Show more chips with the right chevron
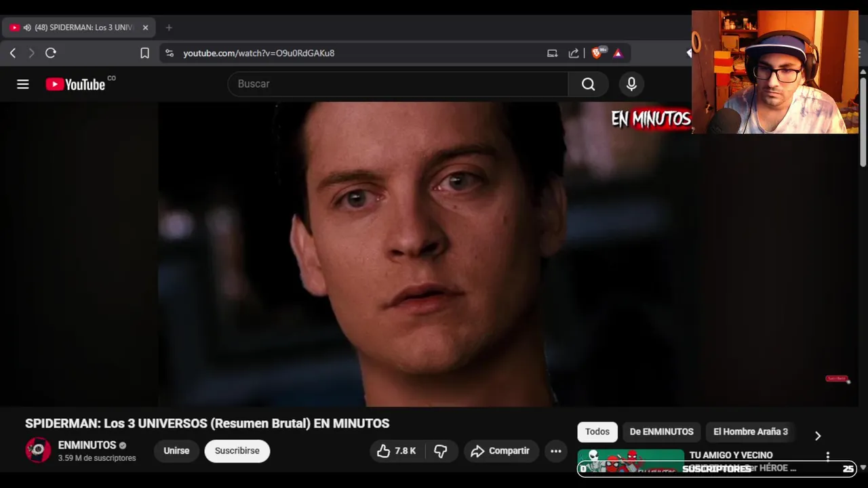The width and height of the screenshot is (868, 488). 818,436
